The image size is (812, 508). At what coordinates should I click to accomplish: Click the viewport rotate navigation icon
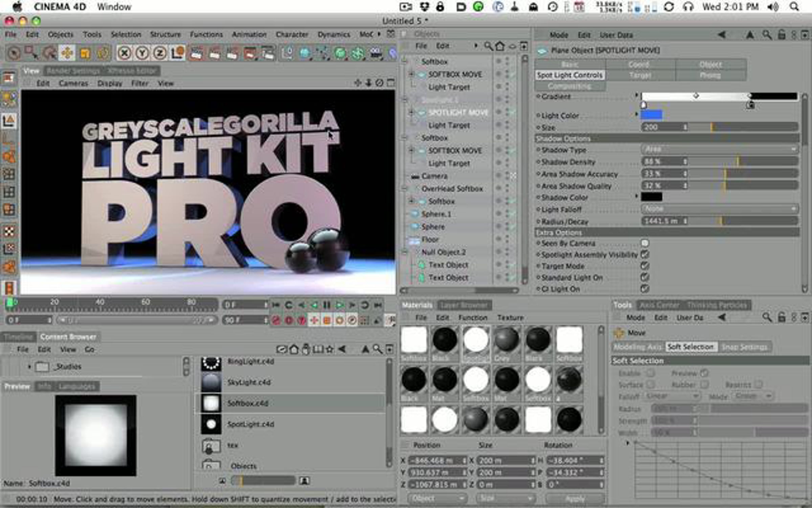(380, 83)
